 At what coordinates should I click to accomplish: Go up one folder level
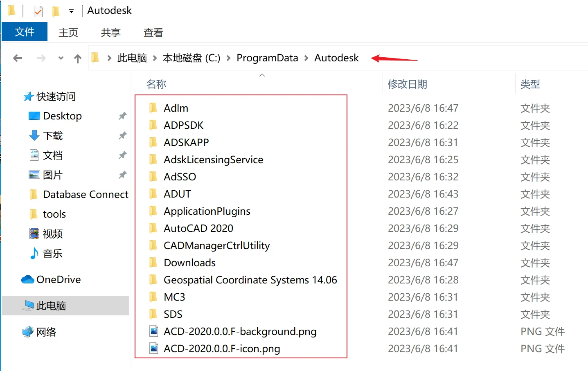[x=78, y=58]
